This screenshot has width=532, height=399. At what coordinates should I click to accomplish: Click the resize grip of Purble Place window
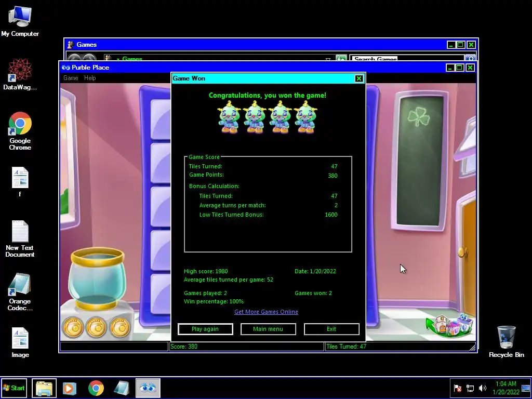point(472,347)
